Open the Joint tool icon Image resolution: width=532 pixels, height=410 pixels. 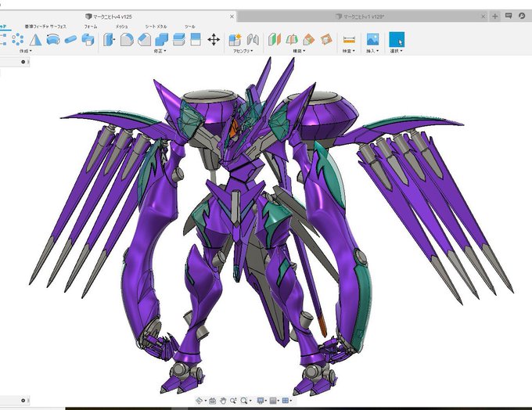(x=253, y=40)
